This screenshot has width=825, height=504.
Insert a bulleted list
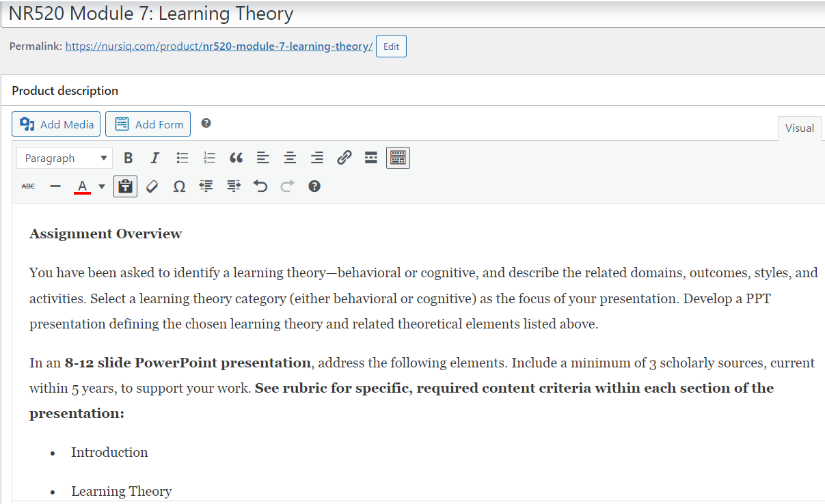click(182, 157)
